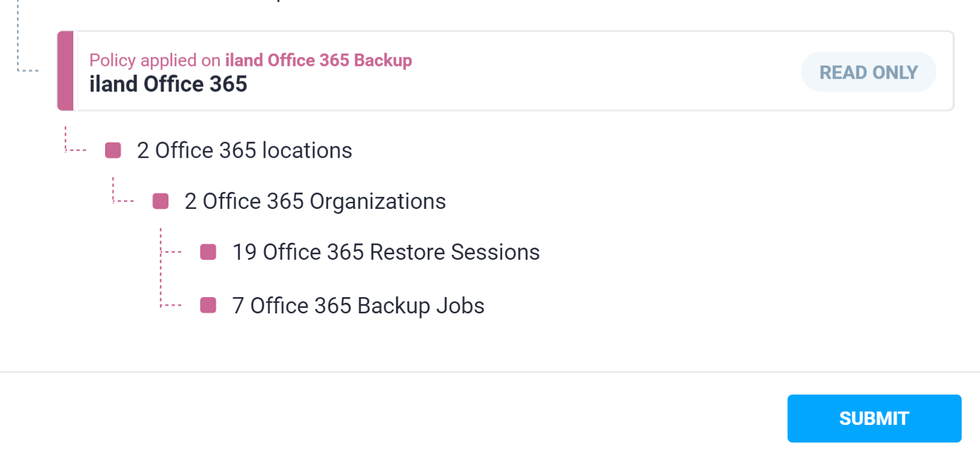The width and height of the screenshot is (980, 451).
Task: Click the READ ONLY badge
Action: [x=868, y=72]
